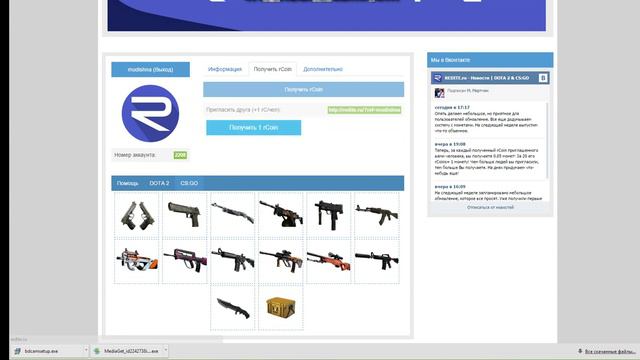Expand the bdcamsetup.exe download dropdown arrow

(x=86, y=350)
